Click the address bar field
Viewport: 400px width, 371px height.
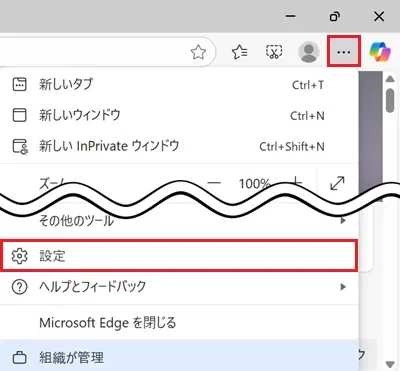coord(107,52)
